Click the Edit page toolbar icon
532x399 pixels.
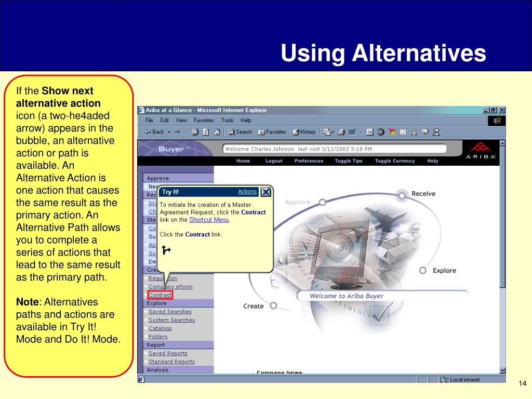353,132
